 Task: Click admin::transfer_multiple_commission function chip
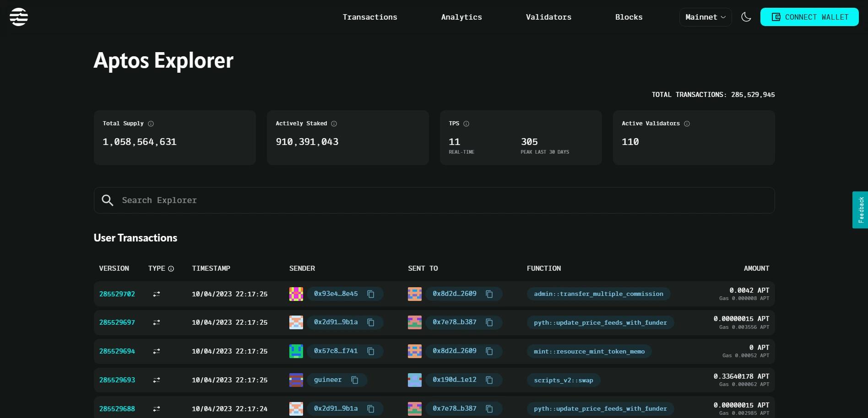[x=598, y=294]
